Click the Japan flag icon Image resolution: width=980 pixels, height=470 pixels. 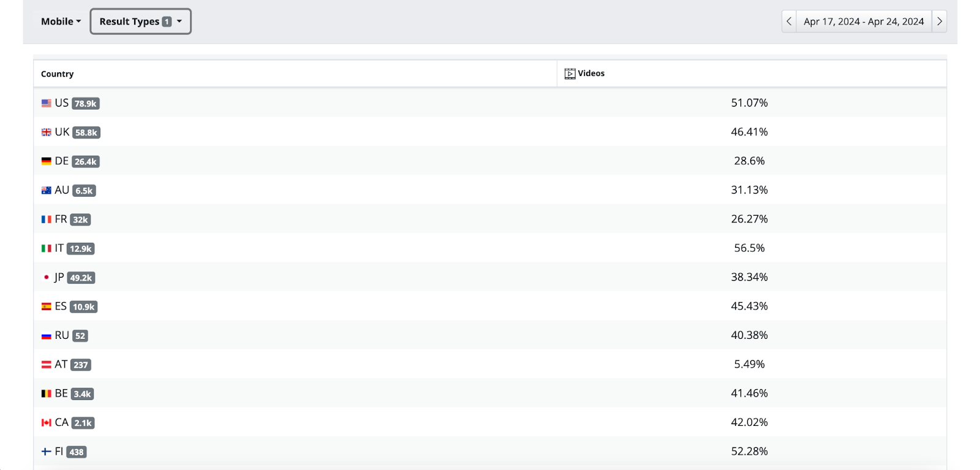[x=47, y=278]
